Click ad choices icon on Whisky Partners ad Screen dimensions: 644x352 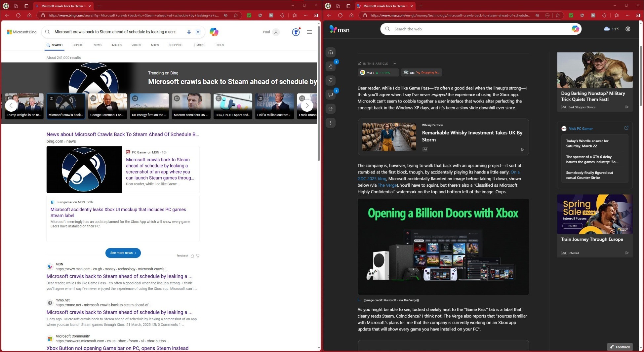[x=522, y=150]
